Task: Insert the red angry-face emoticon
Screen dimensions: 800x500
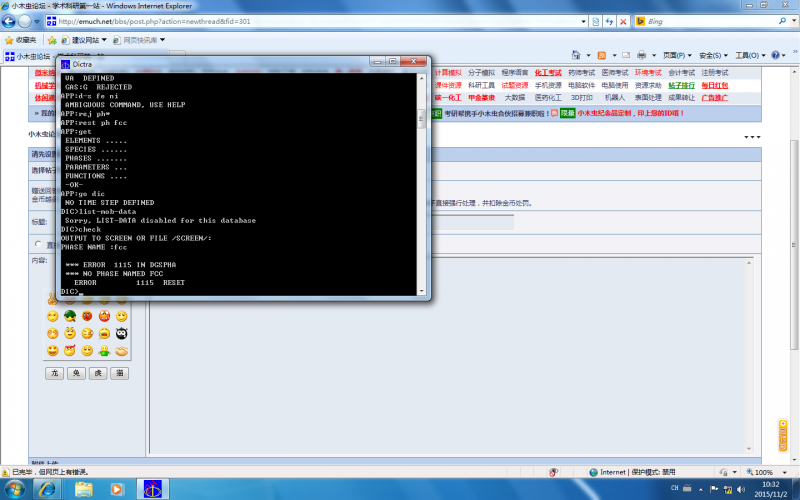Action: coord(87,316)
